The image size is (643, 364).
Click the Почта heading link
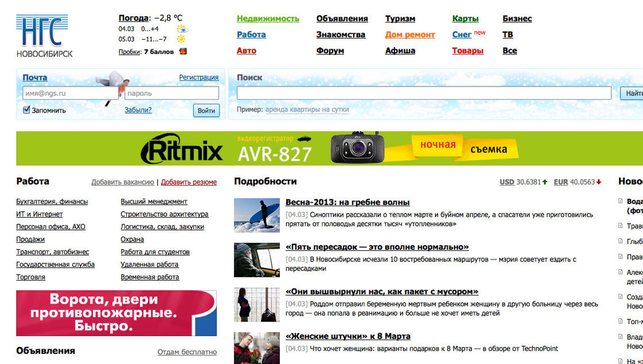click(35, 78)
